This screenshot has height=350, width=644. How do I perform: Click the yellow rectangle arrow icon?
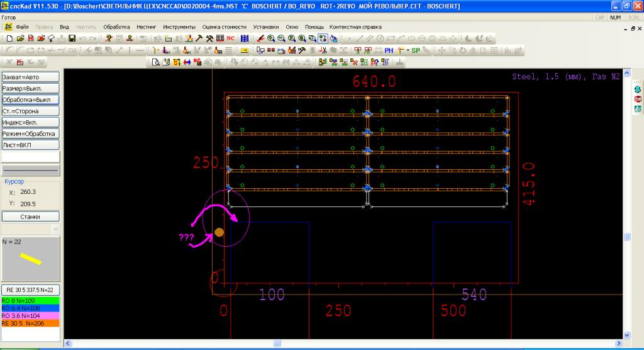(x=245, y=50)
